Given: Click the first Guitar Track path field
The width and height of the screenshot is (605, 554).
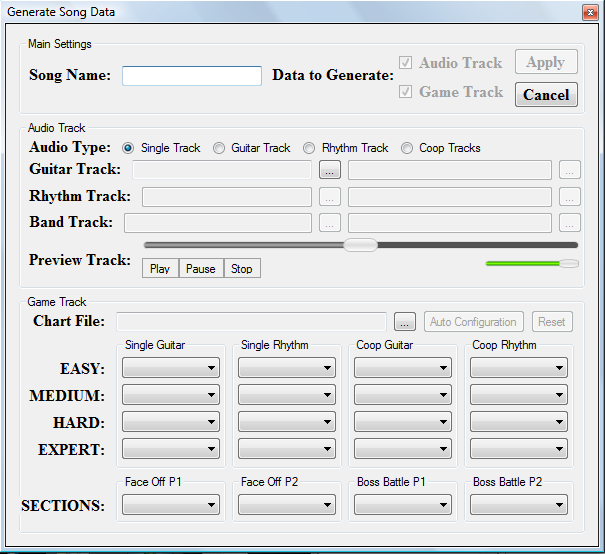Looking at the screenshot, I should 222,170.
